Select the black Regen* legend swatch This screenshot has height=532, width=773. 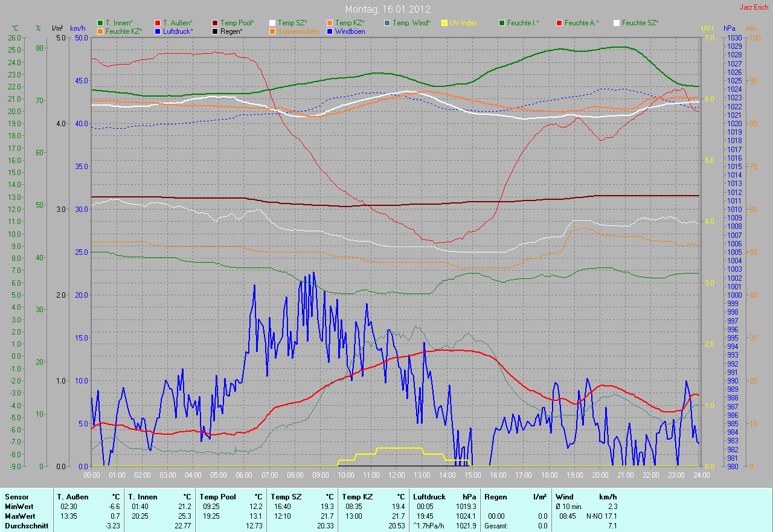click(x=215, y=31)
